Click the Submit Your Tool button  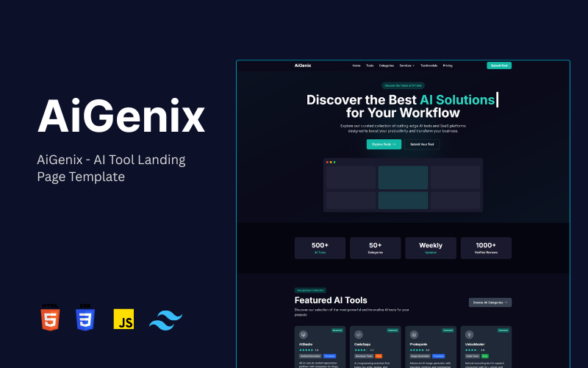pyautogui.click(x=422, y=144)
